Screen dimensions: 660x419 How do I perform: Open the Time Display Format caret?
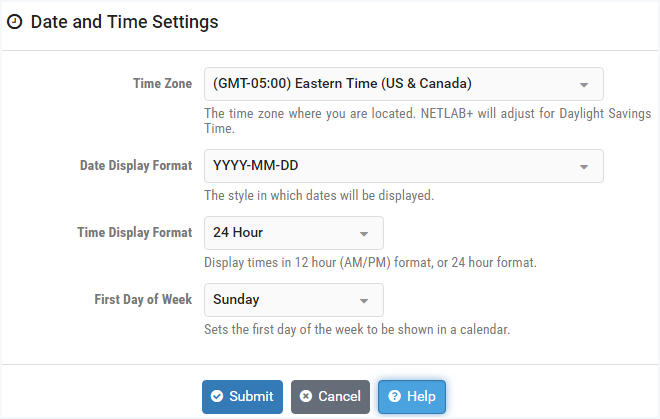pos(364,234)
